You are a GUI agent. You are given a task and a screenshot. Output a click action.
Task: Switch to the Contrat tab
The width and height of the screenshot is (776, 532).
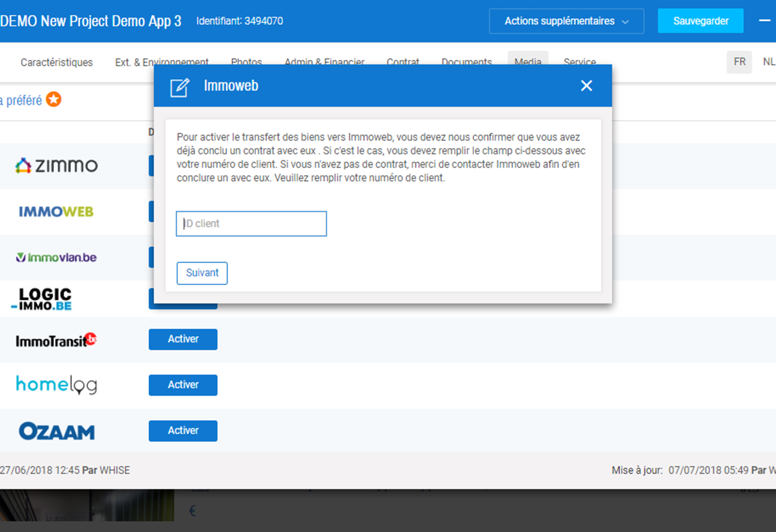403,62
